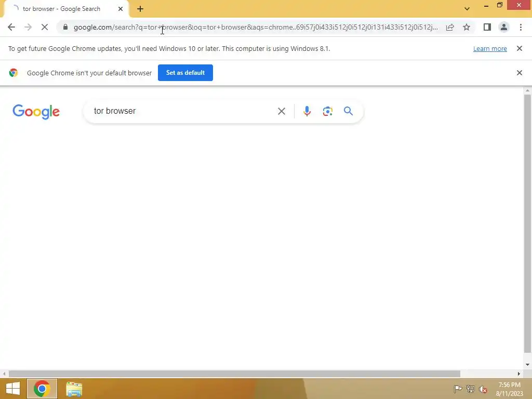
Task: View site information via lock icon
Action: click(x=65, y=27)
